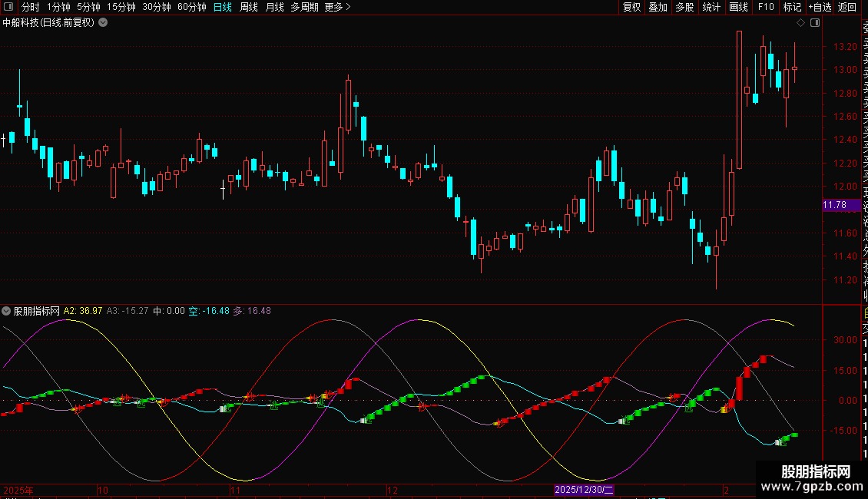The width and height of the screenshot is (868, 499).
Task: Activate the 画线 drawing tool
Action: click(x=738, y=7)
